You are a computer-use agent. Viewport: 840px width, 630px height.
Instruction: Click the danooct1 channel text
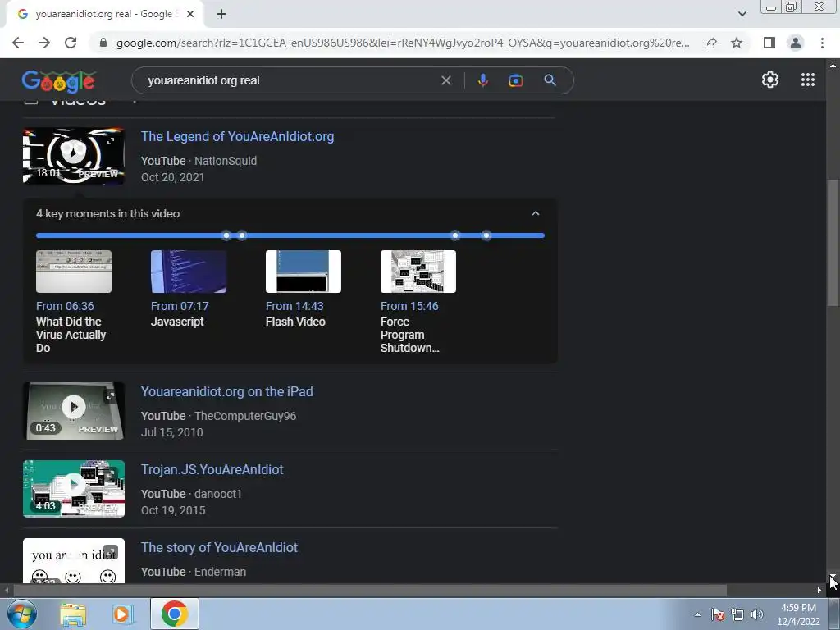tap(218, 494)
